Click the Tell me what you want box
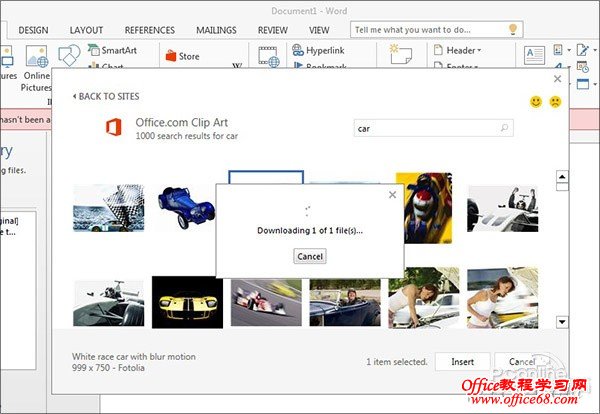The width and height of the screenshot is (600, 414). coord(436,29)
